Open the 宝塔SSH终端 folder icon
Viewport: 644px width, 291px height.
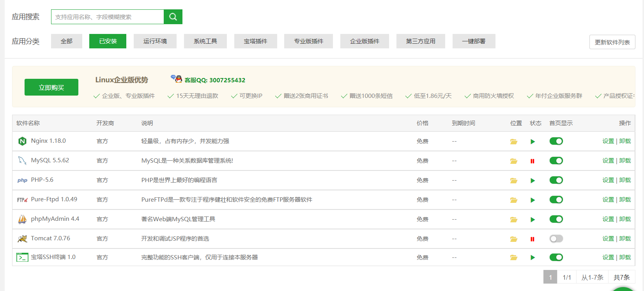(x=514, y=257)
